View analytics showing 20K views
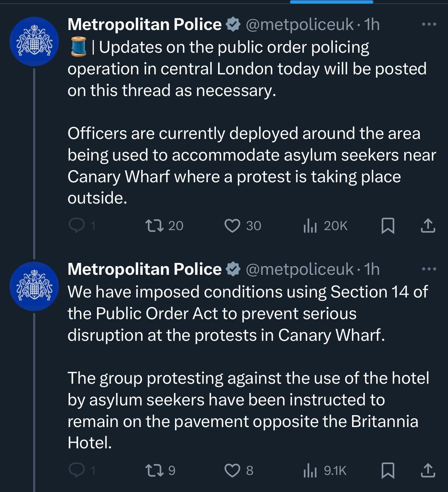 [x=310, y=226]
